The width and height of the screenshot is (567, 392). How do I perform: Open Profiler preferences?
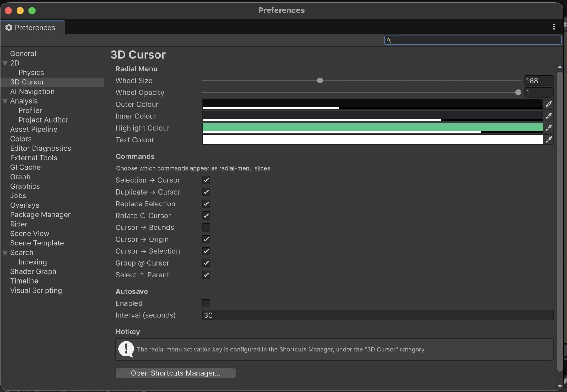30,110
